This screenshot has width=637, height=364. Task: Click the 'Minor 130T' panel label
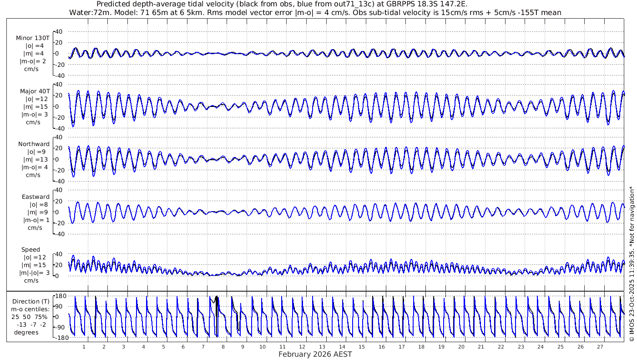click(x=33, y=38)
